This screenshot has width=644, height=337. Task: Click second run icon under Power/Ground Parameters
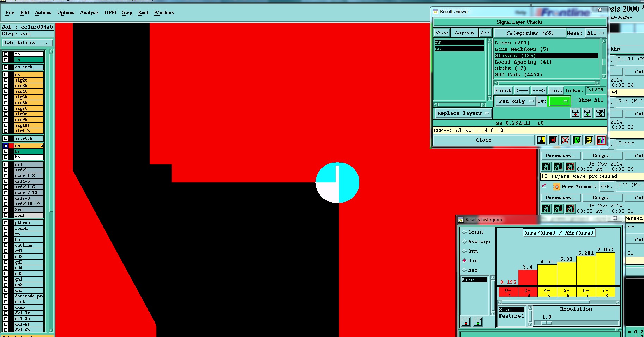click(558, 209)
